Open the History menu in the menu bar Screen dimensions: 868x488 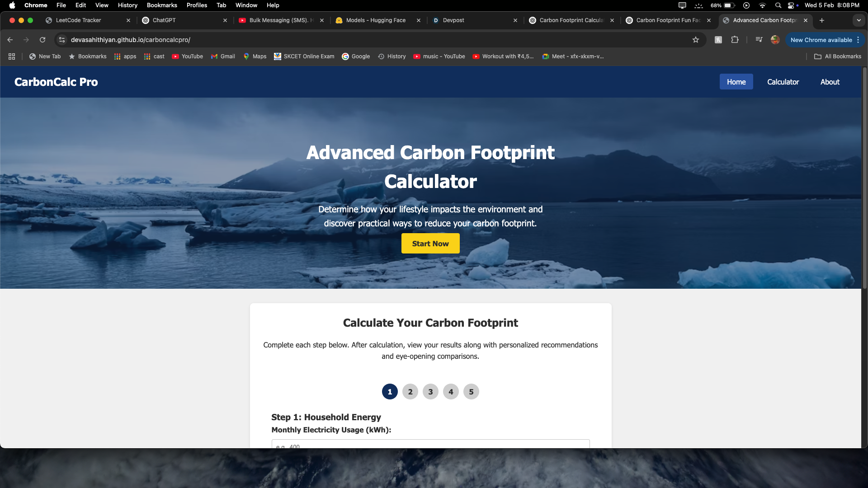tap(127, 5)
